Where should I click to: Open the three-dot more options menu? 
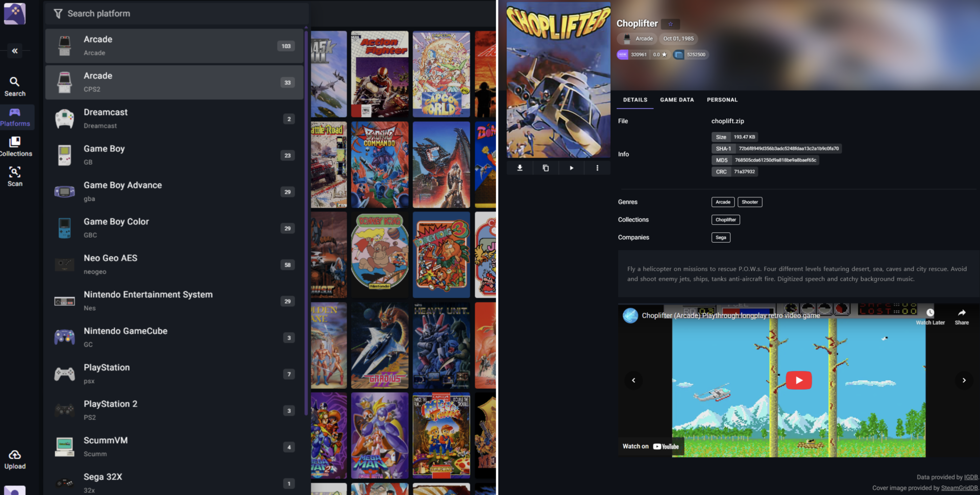(598, 168)
